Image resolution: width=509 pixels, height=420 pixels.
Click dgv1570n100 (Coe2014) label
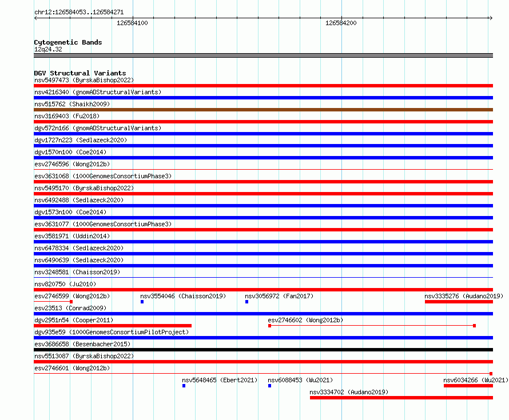click(70, 152)
